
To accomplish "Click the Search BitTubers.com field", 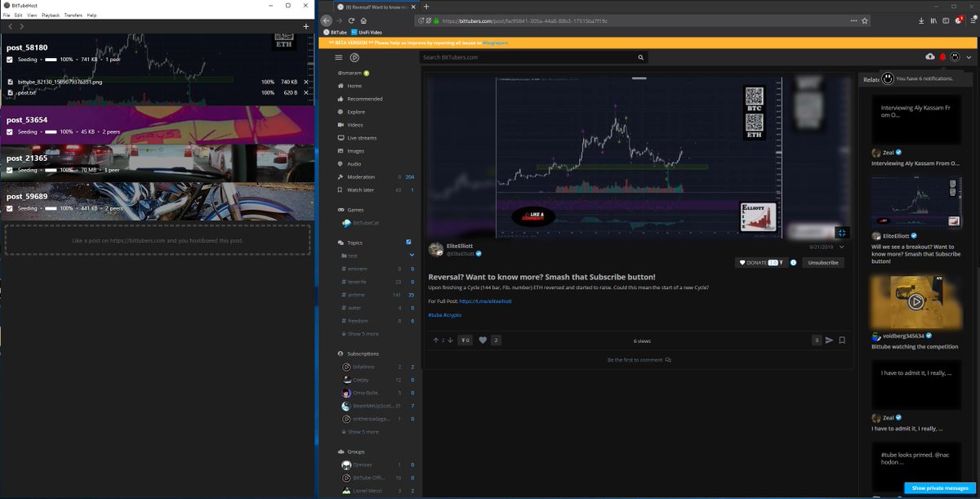I will pos(527,58).
